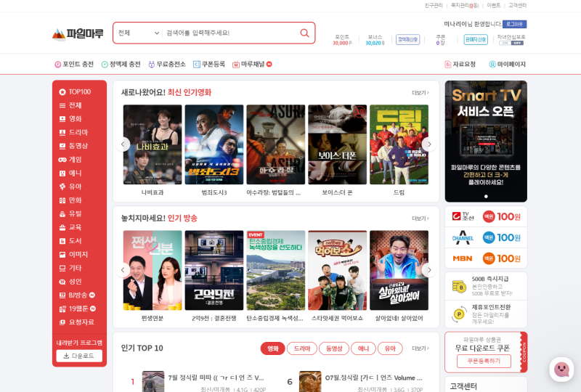
Task: Open 쿠폰등록 menu
Action: point(209,64)
